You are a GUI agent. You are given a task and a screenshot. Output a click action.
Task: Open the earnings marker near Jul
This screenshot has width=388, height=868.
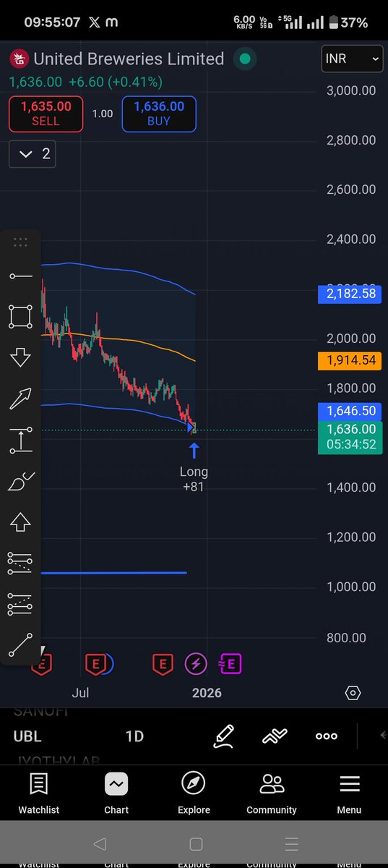(95, 663)
